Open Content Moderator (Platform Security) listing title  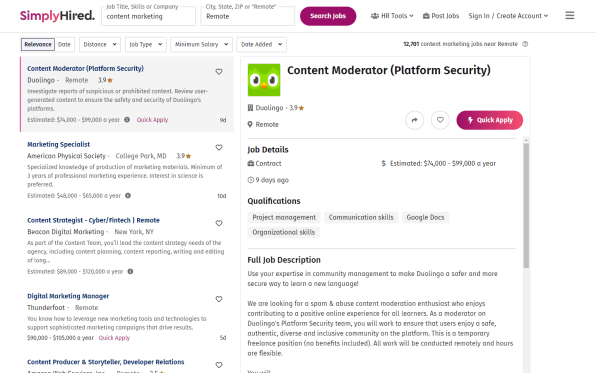tap(86, 68)
